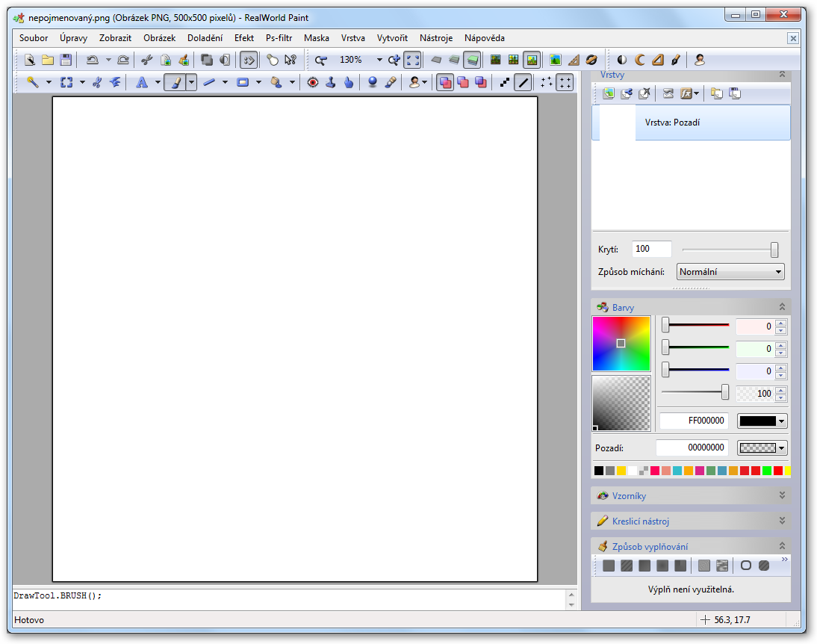
Task: Open the brush tool options arrow
Action: click(x=191, y=82)
